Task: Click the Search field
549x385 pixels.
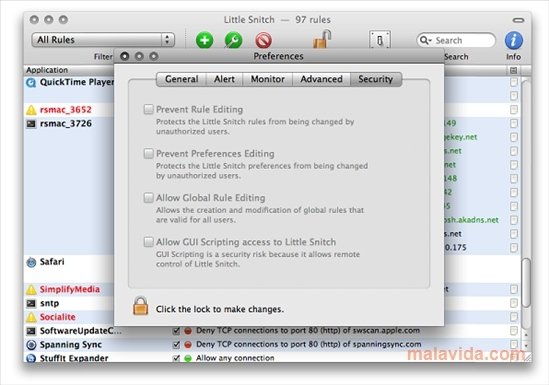Action: pos(456,40)
